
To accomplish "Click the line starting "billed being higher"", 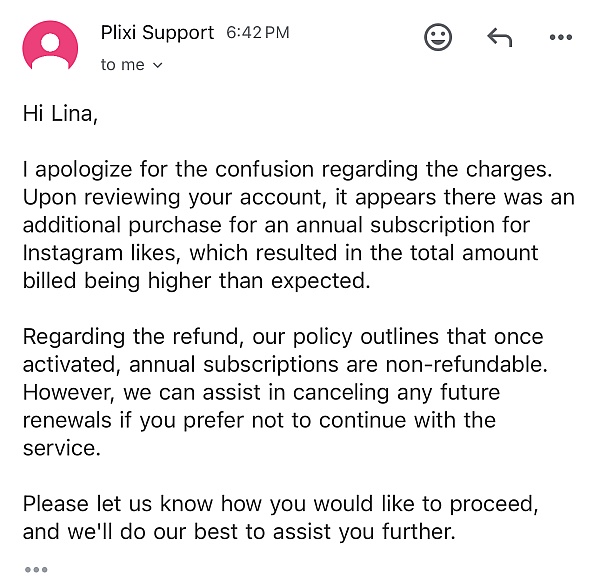I will tap(196, 281).
